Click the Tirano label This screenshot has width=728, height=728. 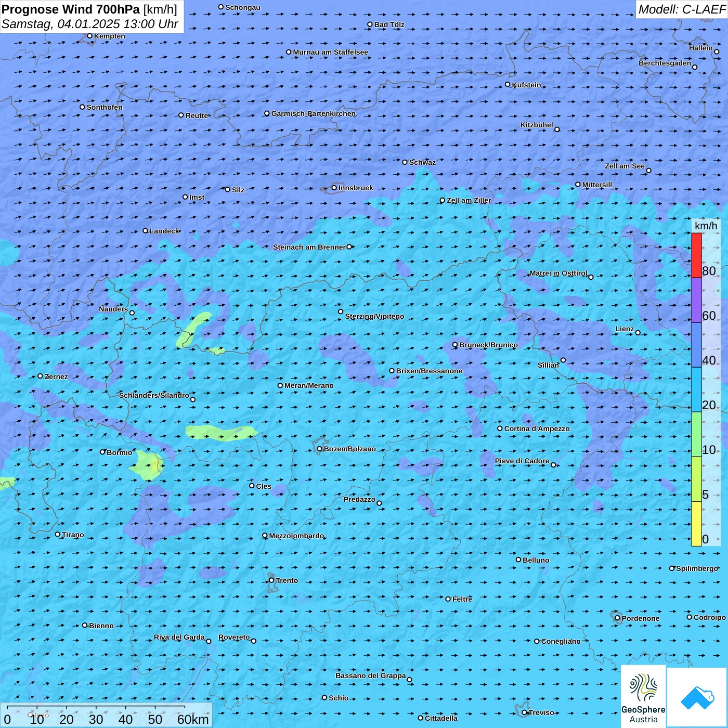coord(72,535)
